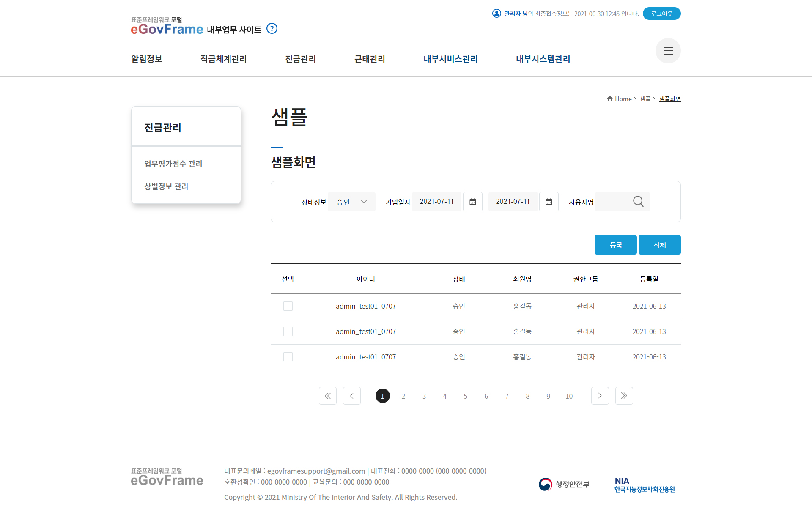Go to previous page arrow

351,396
